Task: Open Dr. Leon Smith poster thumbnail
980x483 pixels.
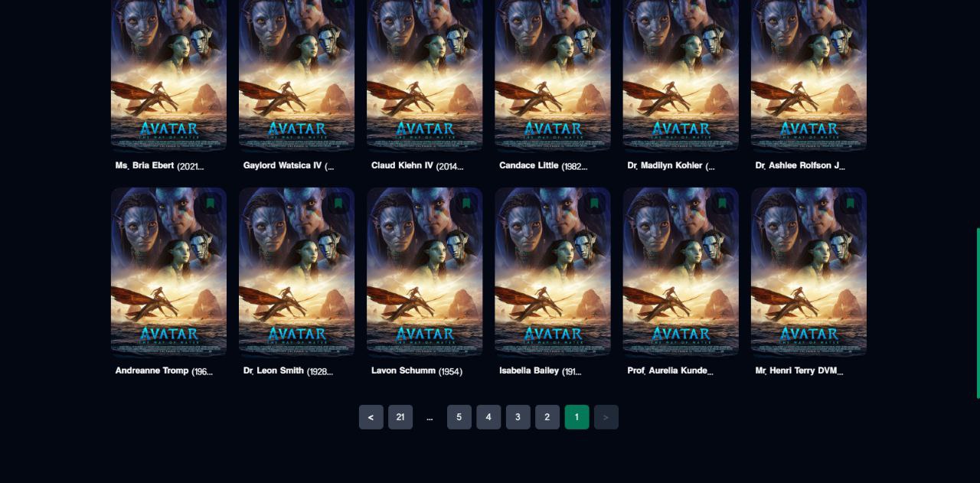Action: (296, 272)
